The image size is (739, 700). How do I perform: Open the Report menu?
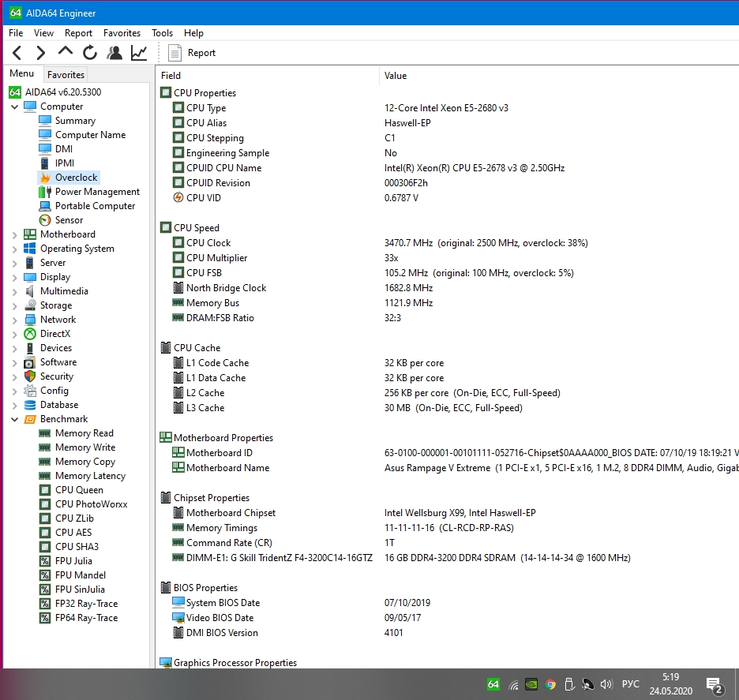click(78, 33)
